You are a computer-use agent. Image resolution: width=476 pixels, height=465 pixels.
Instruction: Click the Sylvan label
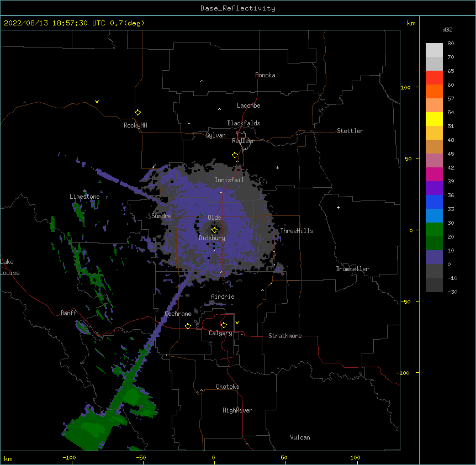click(215, 135)
